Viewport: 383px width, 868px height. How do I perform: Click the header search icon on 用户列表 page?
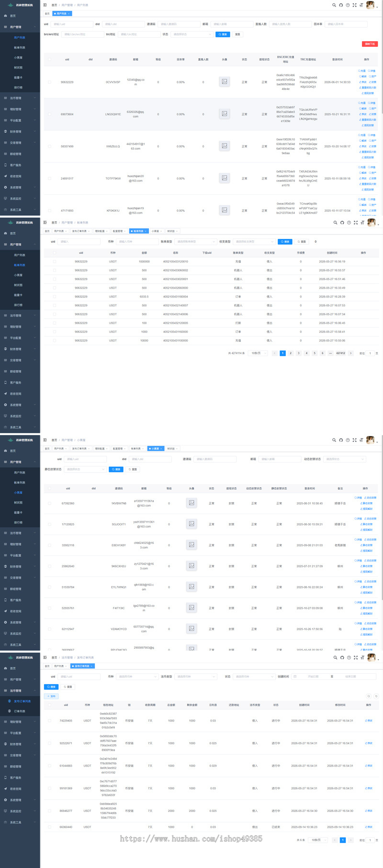click(x=334, y=5)
